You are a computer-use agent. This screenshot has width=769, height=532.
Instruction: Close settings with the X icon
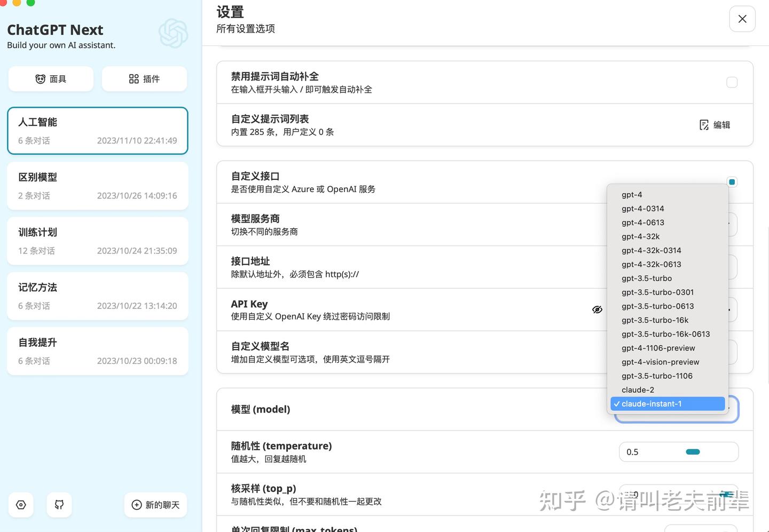pyautogui.click(x=742, y=19)
